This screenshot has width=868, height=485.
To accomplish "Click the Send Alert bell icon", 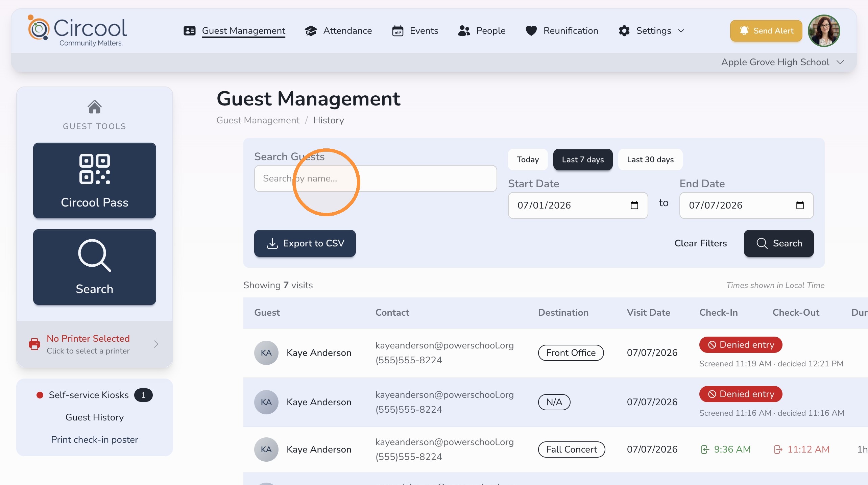I will tap(744, 30).
